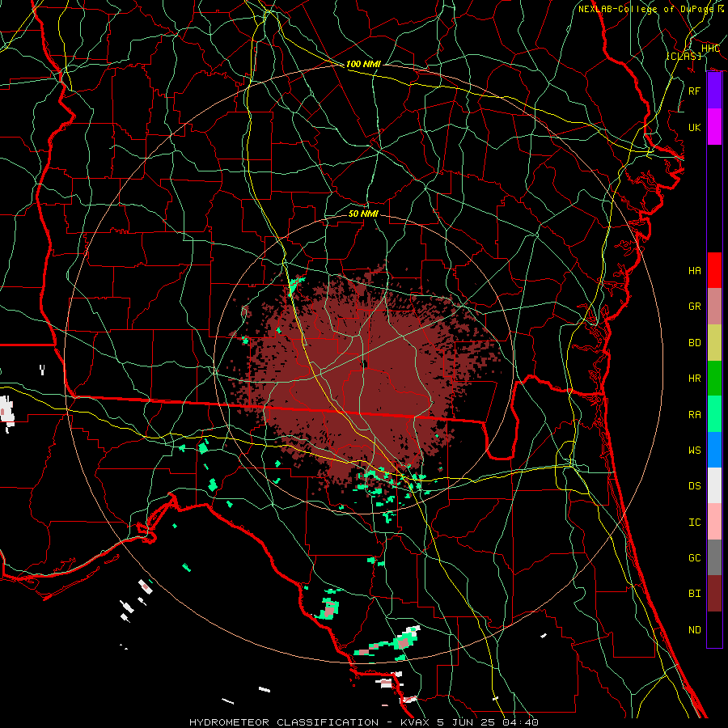This screenshot has width=728, height=728.
Task: Click the 'GC' legend label
Action: click(x=695, y=558)
